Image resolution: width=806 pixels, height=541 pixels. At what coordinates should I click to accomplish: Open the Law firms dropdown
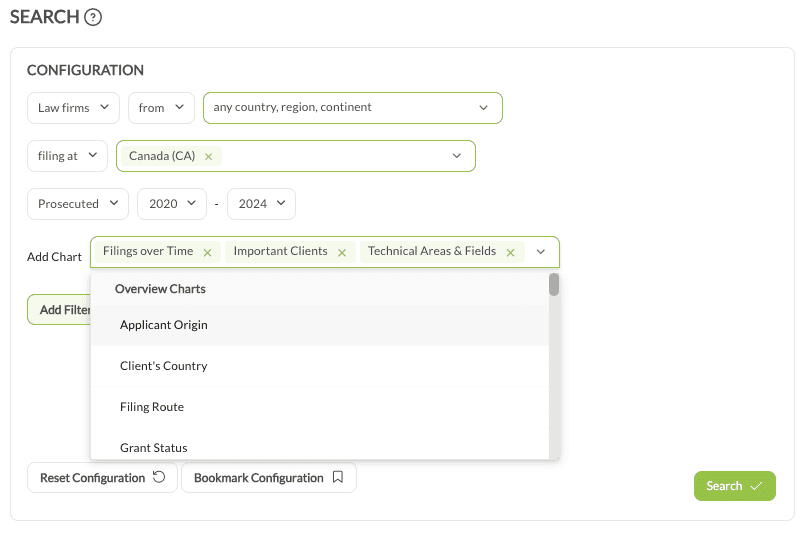click(x=74, y=108)
